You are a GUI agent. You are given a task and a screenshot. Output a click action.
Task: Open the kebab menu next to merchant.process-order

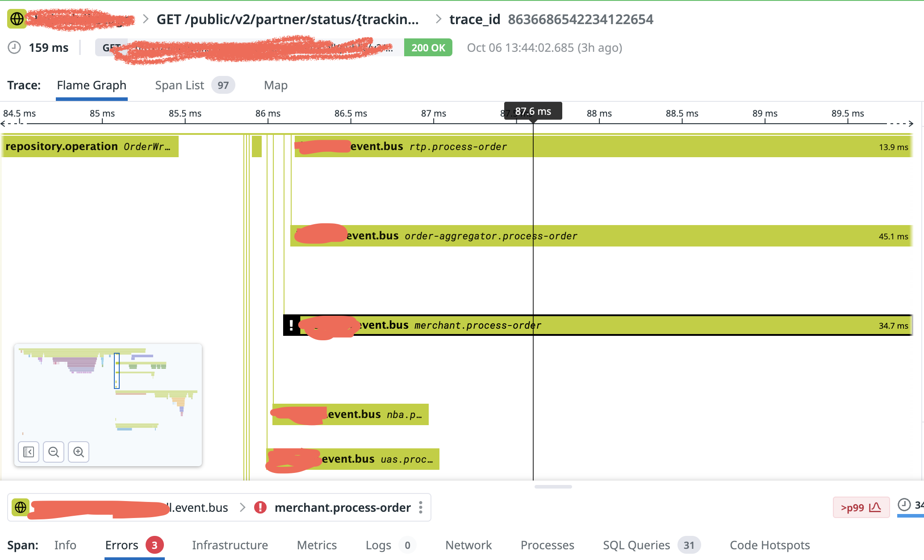click(420, 507)
